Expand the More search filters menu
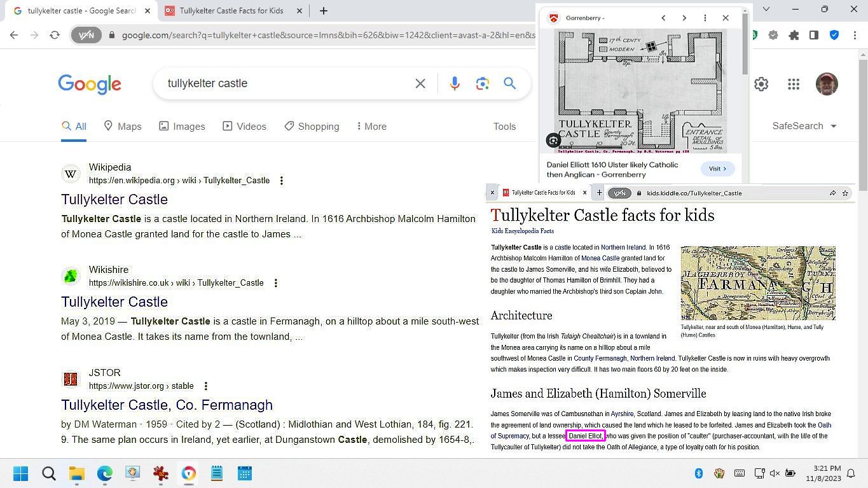The width and height of the screenshot is (868, 488). (371, 127)
